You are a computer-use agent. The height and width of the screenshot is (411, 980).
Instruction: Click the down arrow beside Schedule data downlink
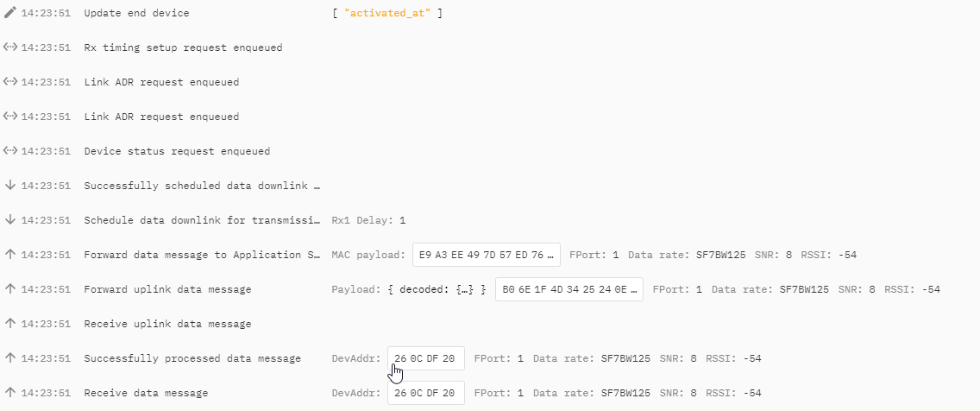[10, 220]
